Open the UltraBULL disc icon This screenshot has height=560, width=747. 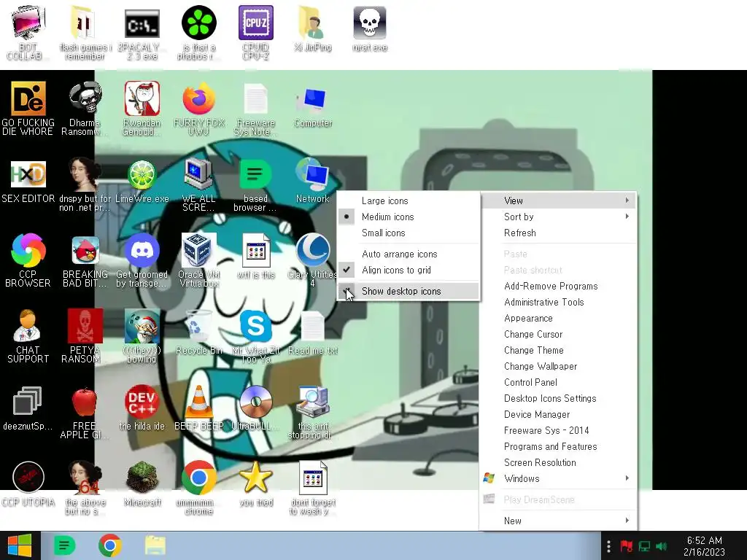[256, 402]
